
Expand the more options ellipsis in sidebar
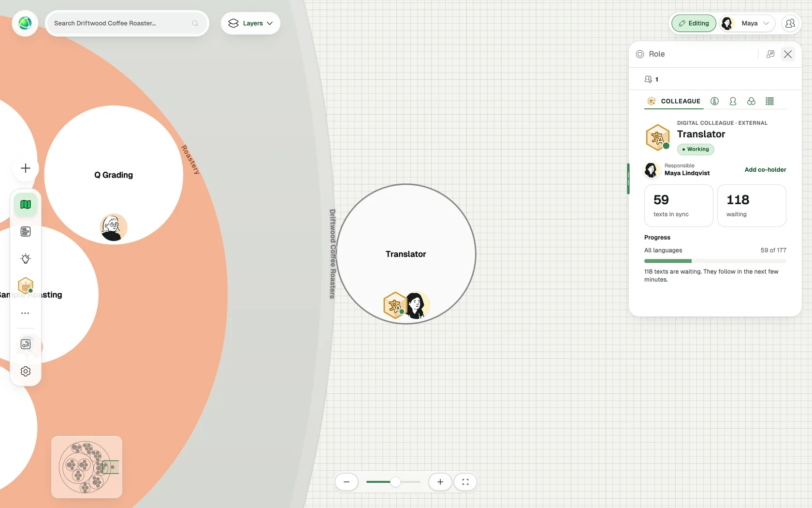coord(26,313)
